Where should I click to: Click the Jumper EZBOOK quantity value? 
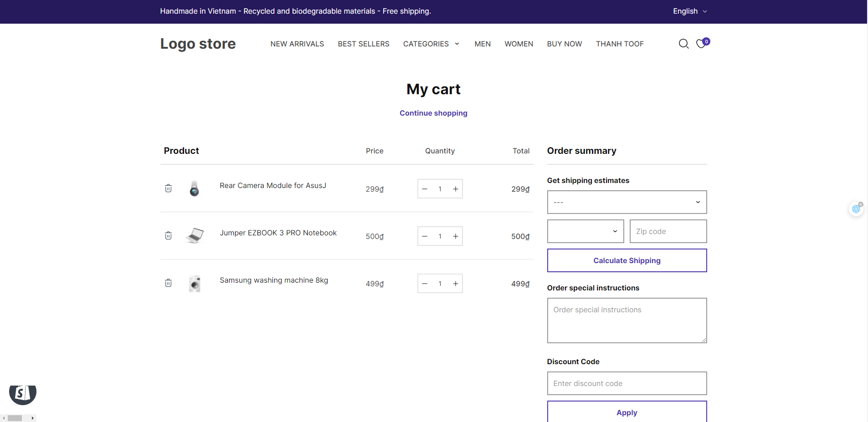[440, 236]
